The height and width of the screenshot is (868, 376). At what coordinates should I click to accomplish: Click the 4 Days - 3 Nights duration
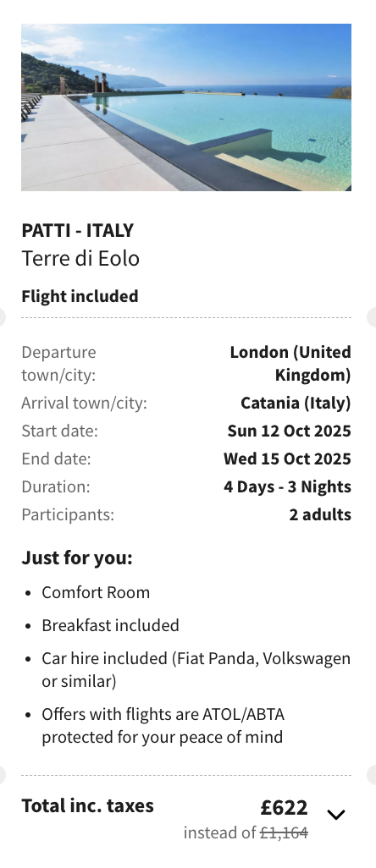(x=287, y=486)
